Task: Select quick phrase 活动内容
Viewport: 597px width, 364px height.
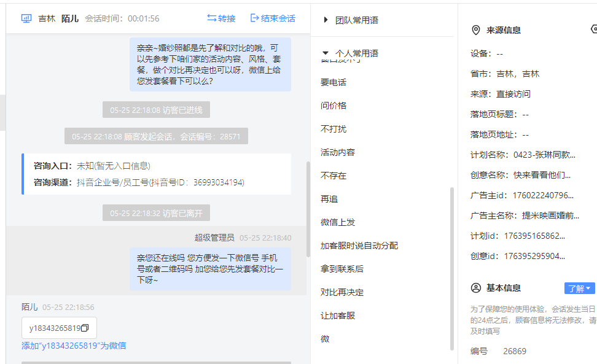Action: coord(338,152)
